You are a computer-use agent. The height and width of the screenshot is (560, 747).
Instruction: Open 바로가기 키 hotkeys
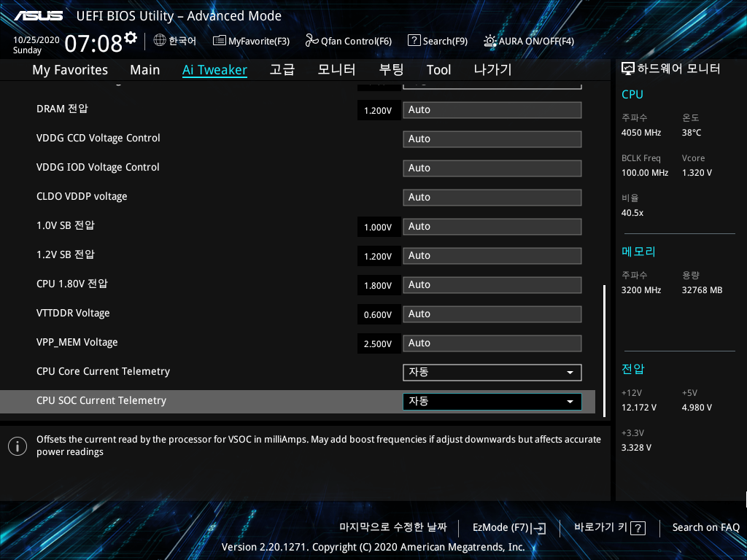point(601,527)
